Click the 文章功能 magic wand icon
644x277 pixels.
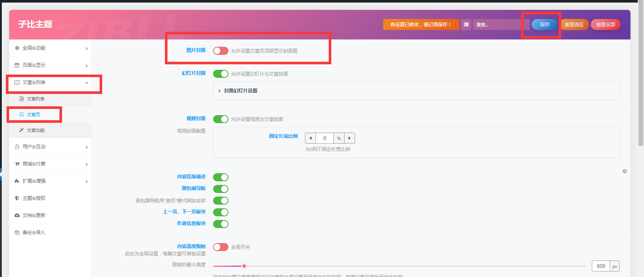pyautogui.click(x=22, y=130)
